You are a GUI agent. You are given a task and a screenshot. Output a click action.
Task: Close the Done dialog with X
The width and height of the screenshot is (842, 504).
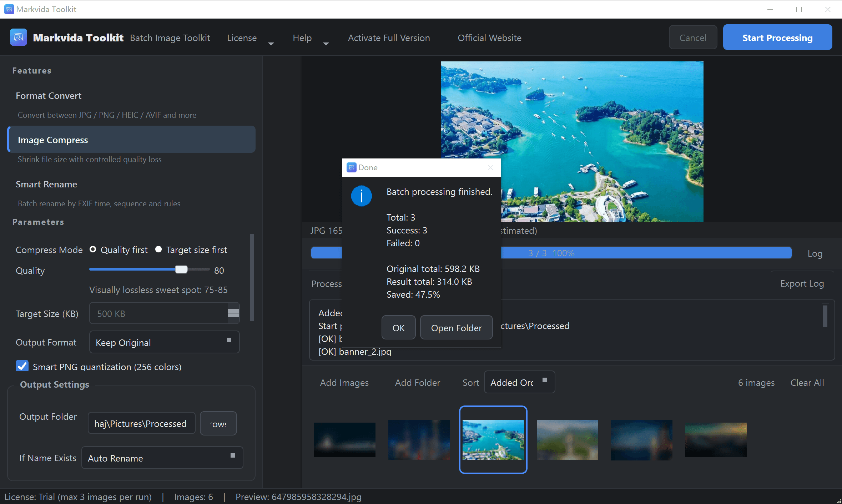click(x=490, y=167)
